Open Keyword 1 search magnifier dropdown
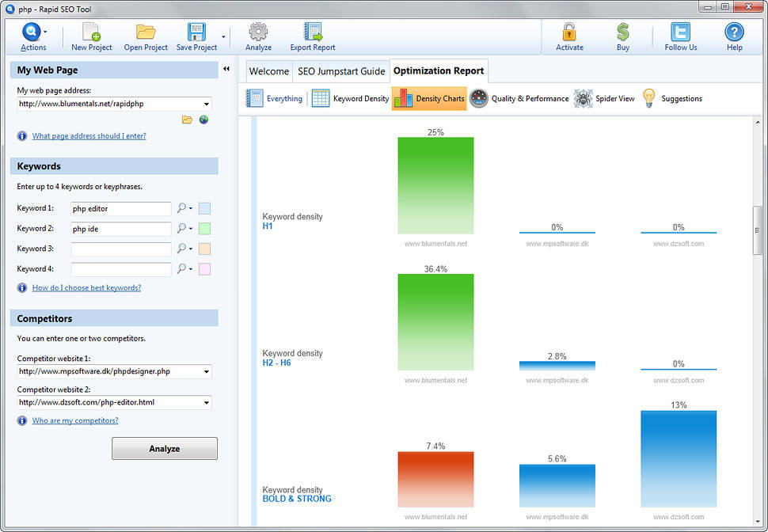The width and height of the screenshot is (768, 532). (184, 209)
